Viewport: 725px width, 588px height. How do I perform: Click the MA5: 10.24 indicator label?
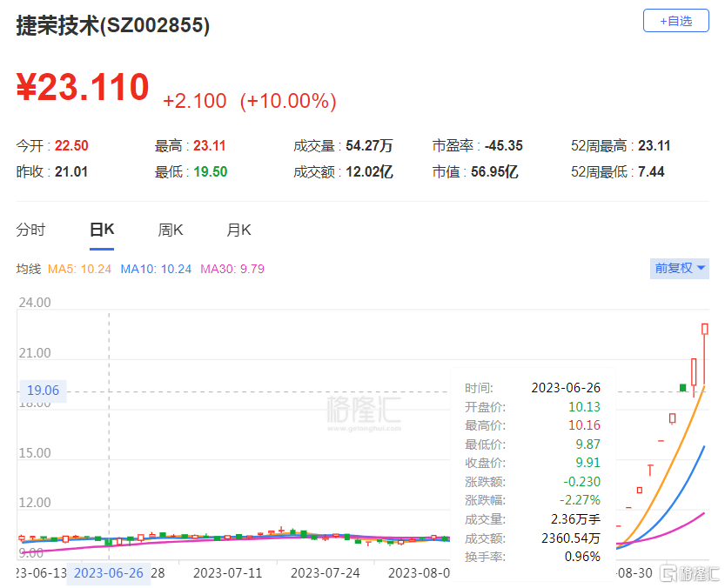(x=79, y=269)
